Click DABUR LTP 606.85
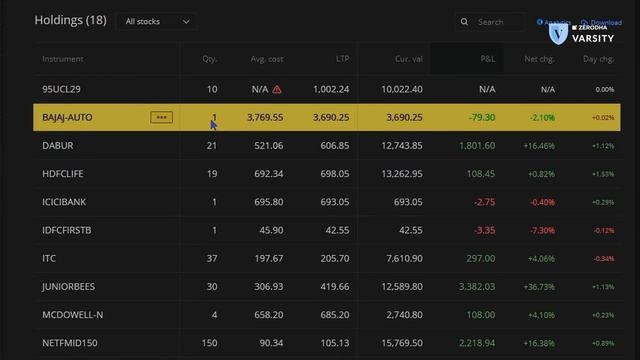Screen dimensions: 640x360 (x=335, y=146)
